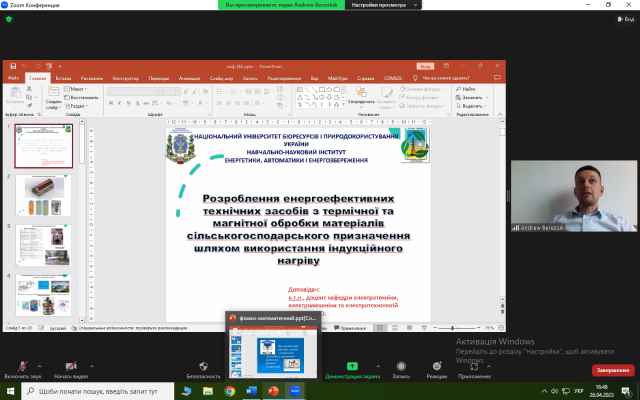Open Приложения apps panel in Zoom
This screenshot has width=640, height=400.
point(474,369)
